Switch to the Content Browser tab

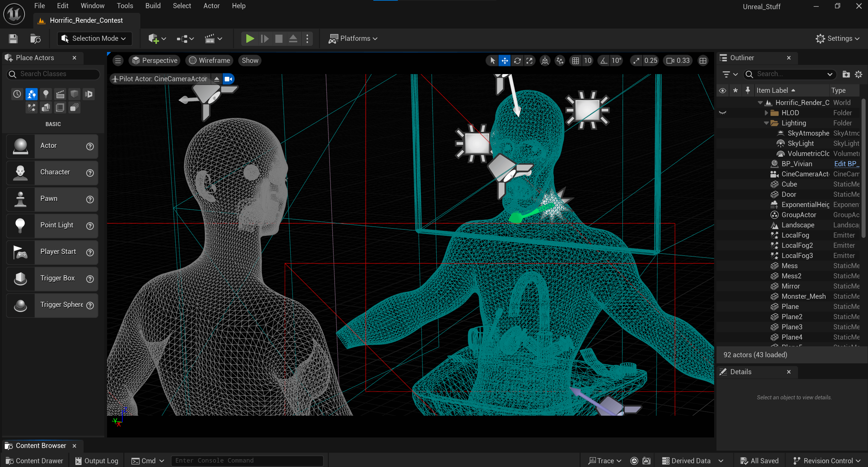click(41, 446)
